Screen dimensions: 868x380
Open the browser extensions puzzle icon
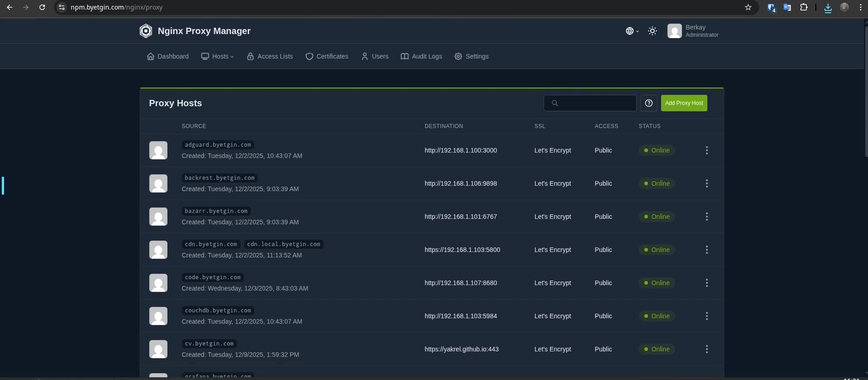click(x=804, y=7)
